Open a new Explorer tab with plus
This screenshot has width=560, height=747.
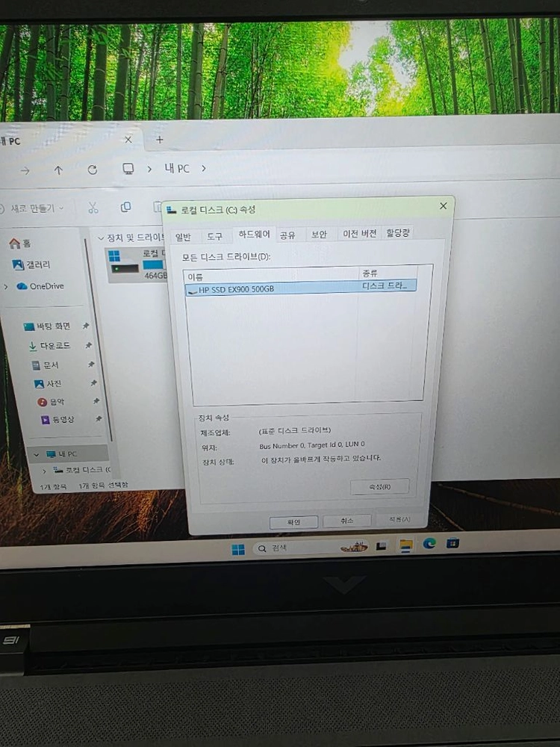tap(160, 140)
